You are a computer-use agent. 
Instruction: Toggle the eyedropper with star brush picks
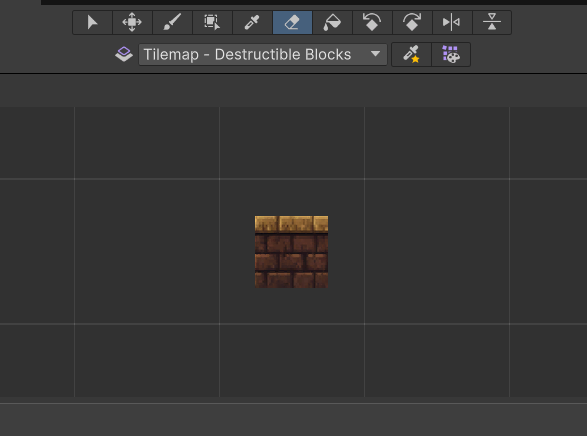tap(411, 55)
